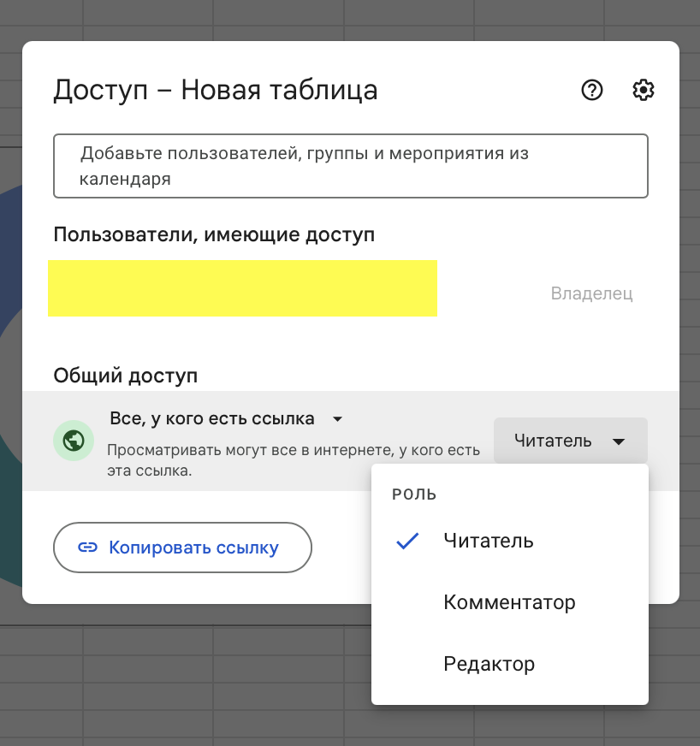This screenshot has width=700, height=746.
Task: Click the РОЛЬ menu header
Action: pyautogui.click(x=414, y=494)
